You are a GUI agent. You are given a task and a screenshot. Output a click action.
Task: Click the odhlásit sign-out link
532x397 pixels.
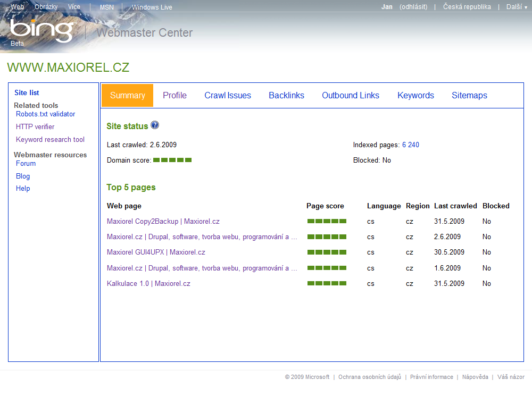(x=413, y=7)
